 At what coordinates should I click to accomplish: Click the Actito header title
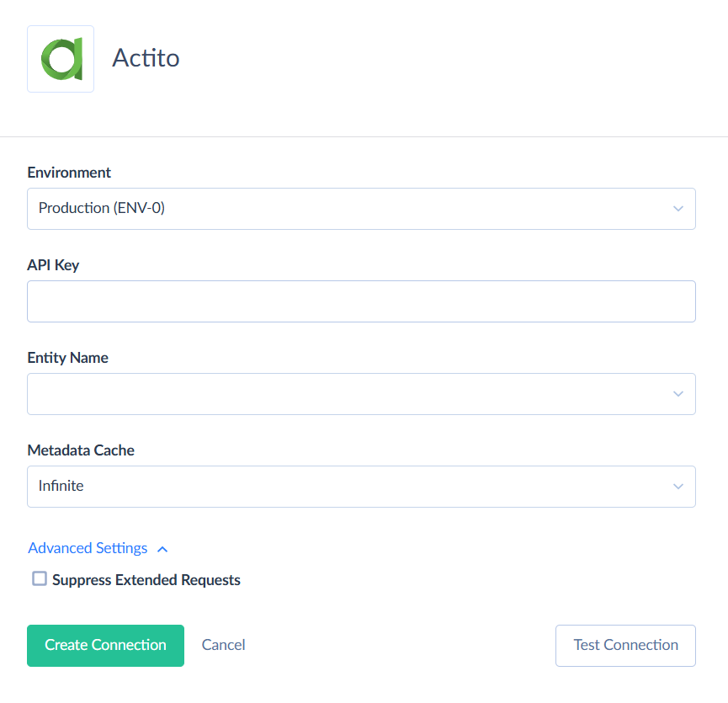pyautogui.click(x=146, y=58)
